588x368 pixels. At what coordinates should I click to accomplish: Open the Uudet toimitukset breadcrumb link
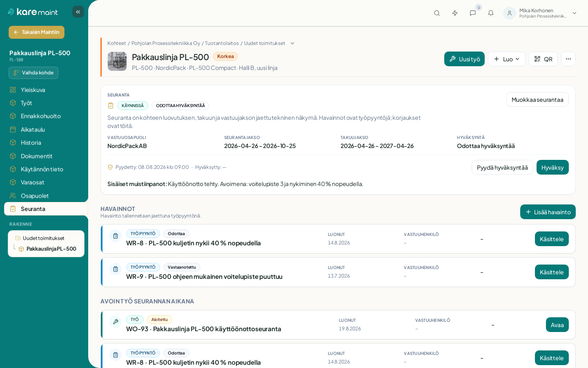[x=265, y=43]
